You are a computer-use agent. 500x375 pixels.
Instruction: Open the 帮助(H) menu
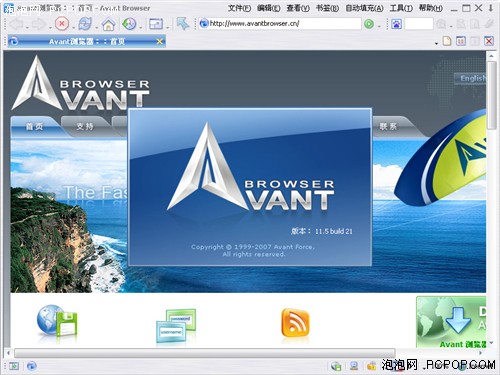pyautogui.click(x=431, y=8)
